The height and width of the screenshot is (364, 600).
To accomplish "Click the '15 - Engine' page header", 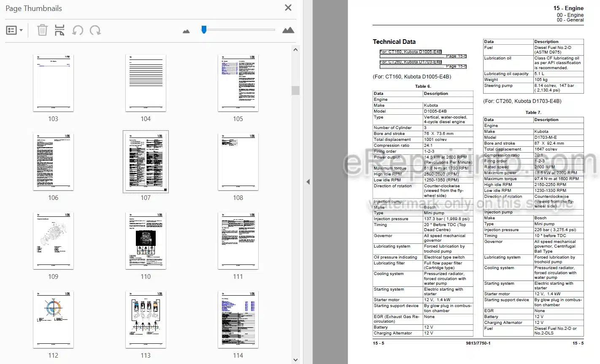I will [x=568, y=8].
